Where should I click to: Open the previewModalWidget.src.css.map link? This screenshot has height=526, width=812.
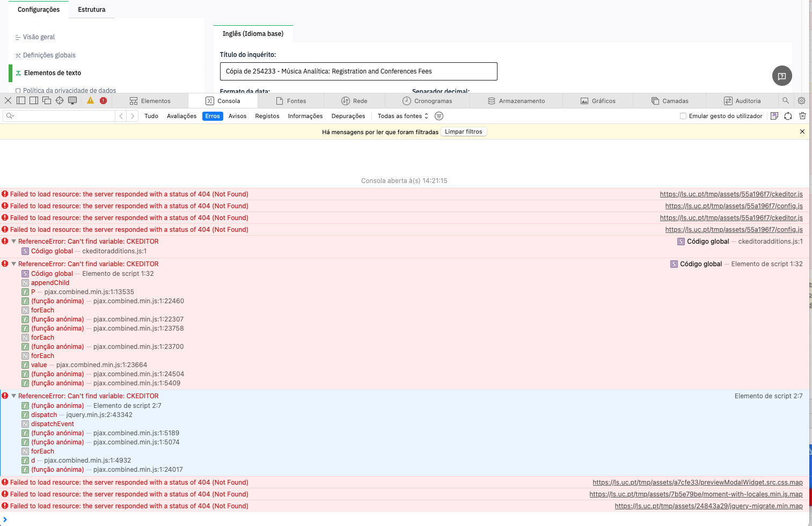697,483
